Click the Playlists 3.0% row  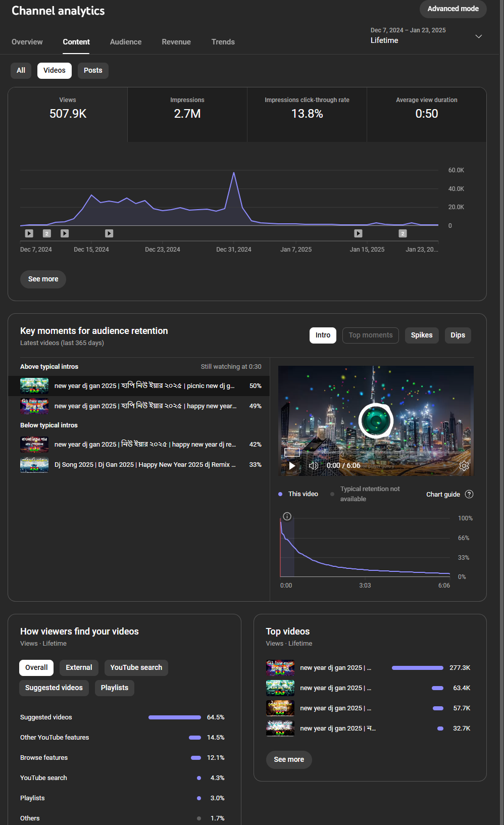(x=122, y=798)
